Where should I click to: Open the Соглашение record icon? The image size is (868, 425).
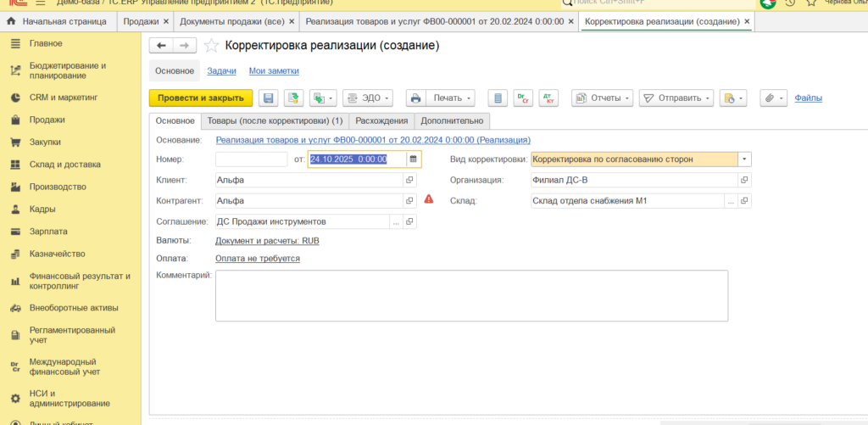coord(410,221)
